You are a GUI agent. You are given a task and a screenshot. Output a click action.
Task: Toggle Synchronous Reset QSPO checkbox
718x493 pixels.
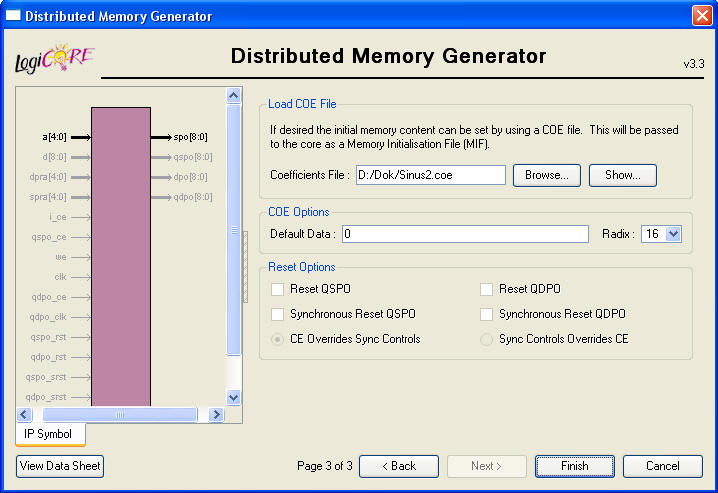point(277,314)
